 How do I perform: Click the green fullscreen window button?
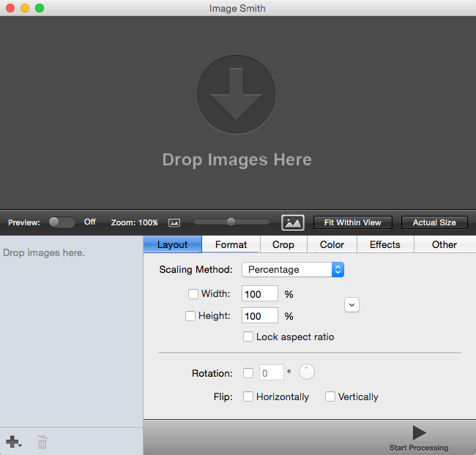(40, 8)
